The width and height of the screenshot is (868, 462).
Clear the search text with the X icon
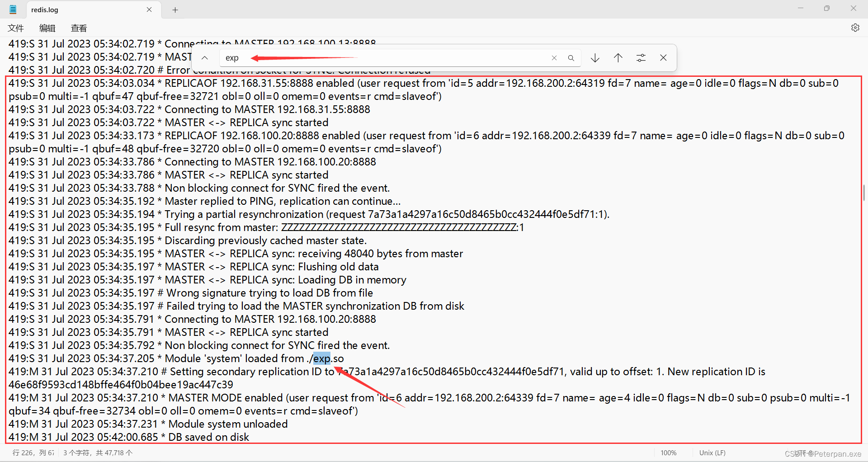tap(554, 58)
